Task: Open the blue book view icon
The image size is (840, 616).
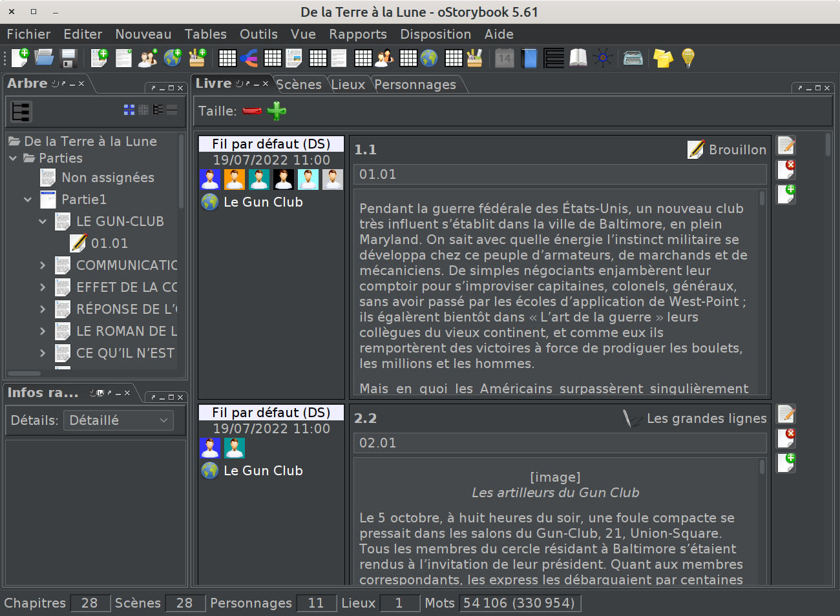Action: (529, 58)
